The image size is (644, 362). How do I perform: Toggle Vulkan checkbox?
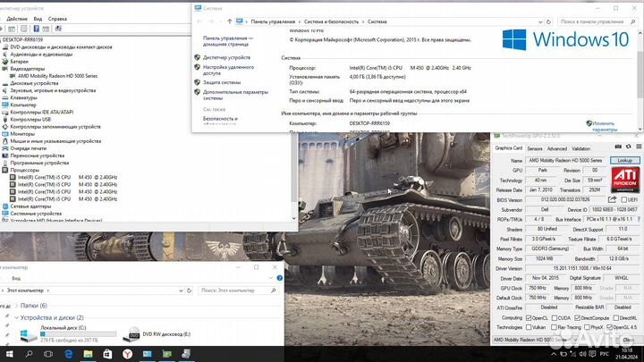(529, 327)
